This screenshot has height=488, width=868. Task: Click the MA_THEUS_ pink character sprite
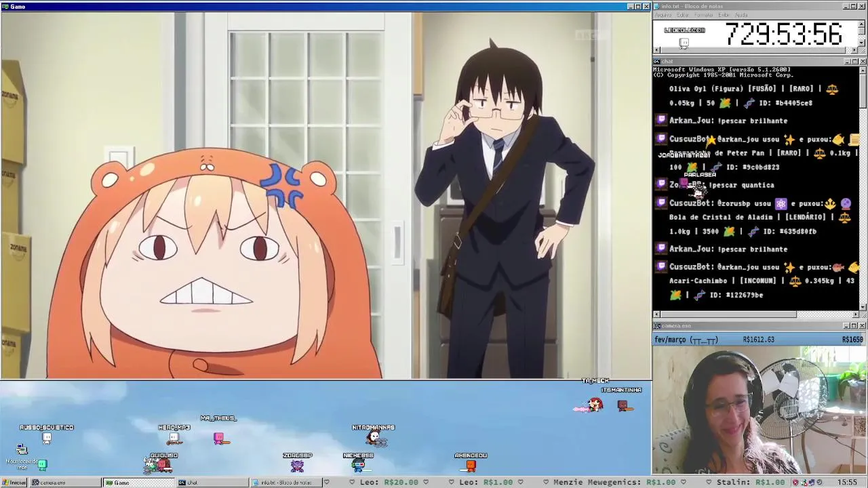(220, 439)
